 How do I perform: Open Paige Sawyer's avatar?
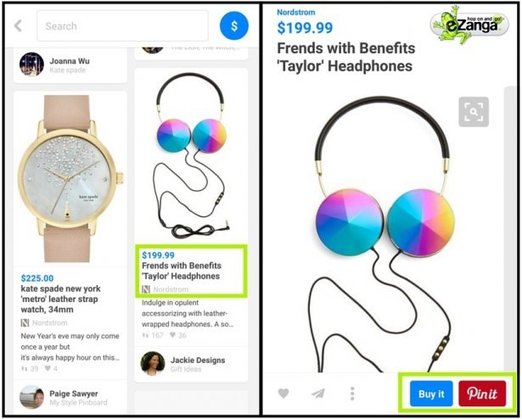32,397
